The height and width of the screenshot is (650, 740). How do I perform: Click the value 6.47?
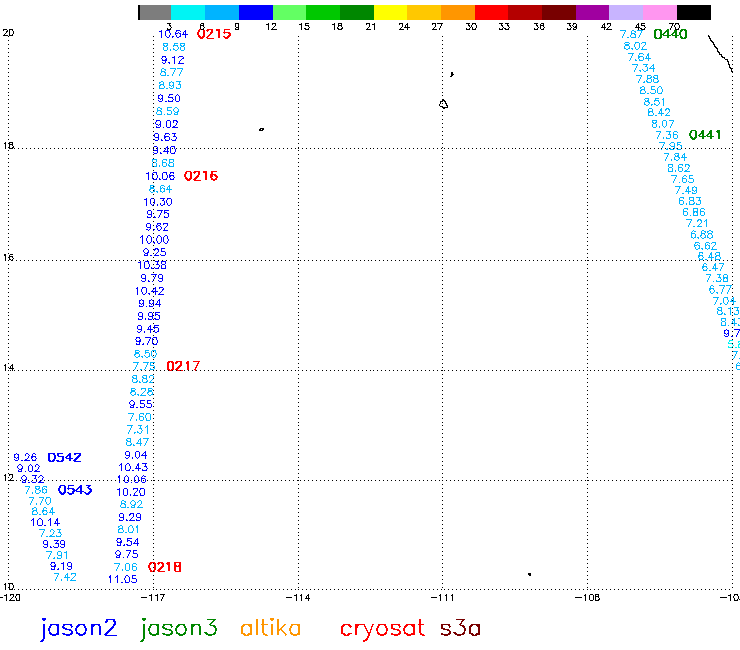pos(713,268)
